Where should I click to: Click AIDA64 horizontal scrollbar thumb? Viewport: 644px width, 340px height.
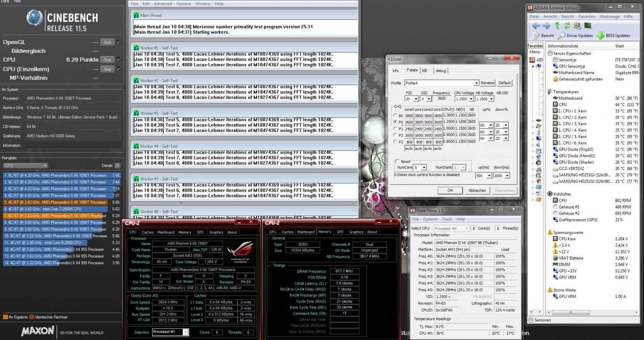coord(571,312)
